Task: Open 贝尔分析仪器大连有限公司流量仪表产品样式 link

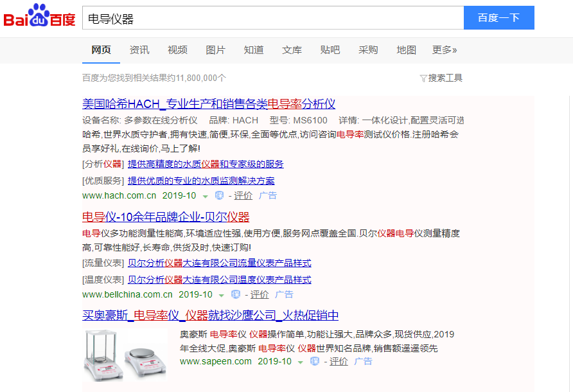Action: tap(220, 263)
